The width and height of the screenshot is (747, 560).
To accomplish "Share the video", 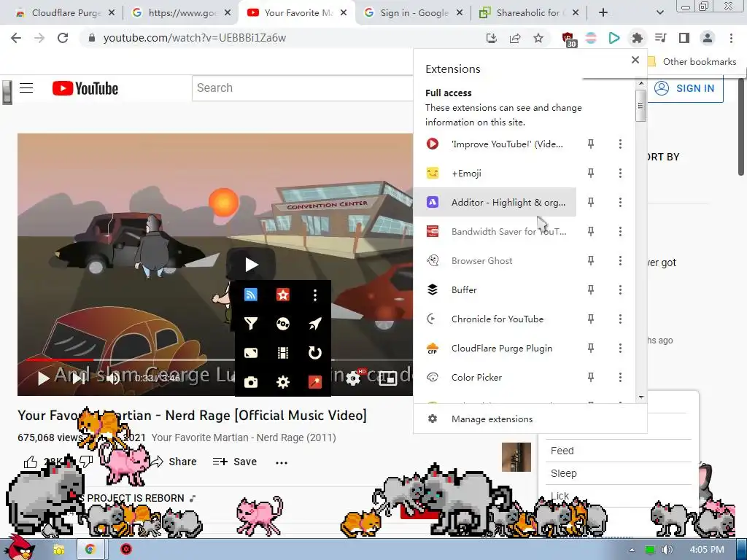I will pyautogui.click(x=174, y=462).
